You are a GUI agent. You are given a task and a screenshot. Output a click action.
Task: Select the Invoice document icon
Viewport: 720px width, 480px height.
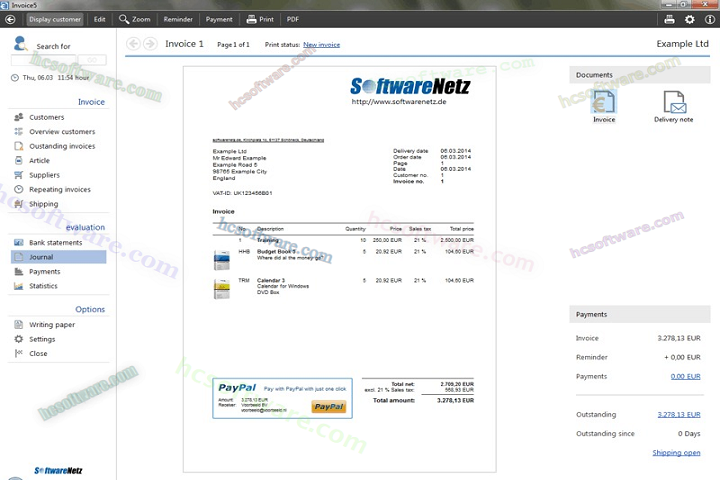click(x=603, y=107)
